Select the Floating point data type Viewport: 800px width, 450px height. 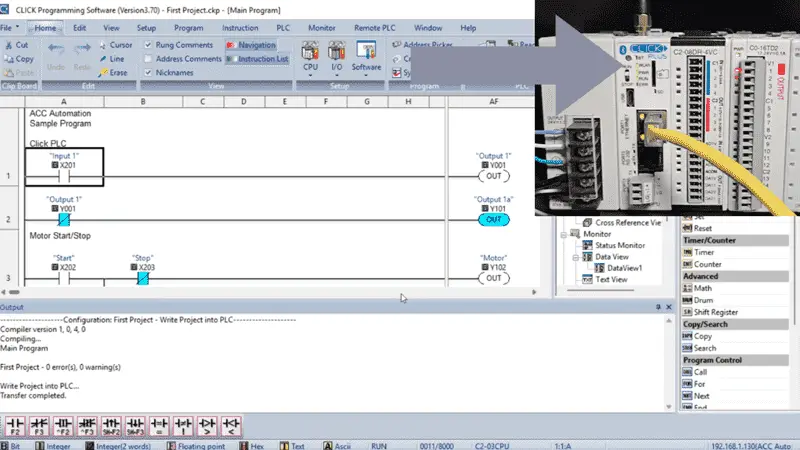[x=196, y=446]
